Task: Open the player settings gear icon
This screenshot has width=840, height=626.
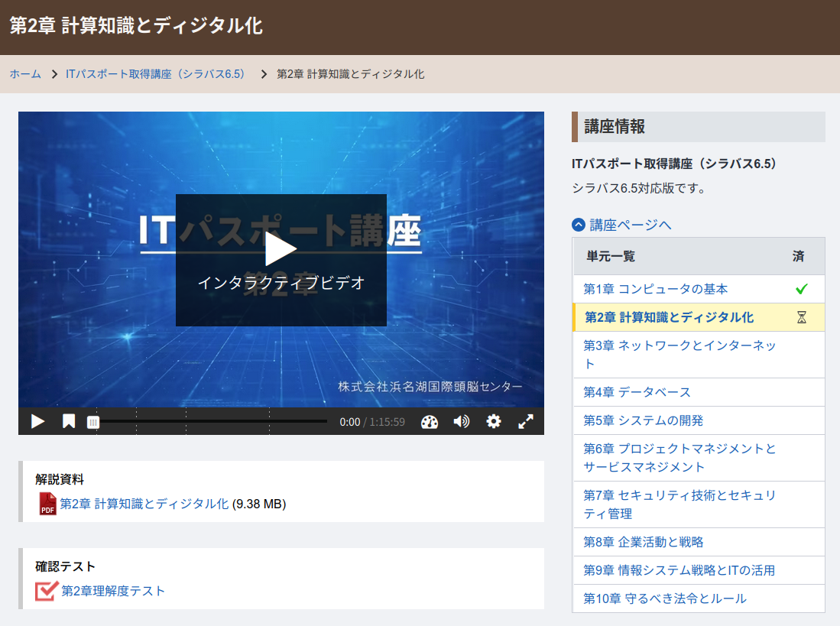Action: pyautogui.click(x=494, y=421)
